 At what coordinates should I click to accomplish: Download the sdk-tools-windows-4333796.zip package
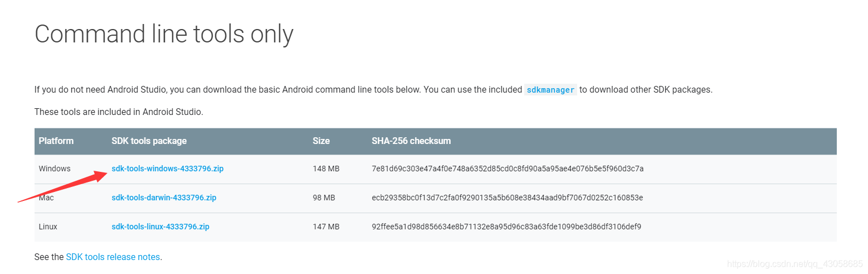click(x=167, y=169)
